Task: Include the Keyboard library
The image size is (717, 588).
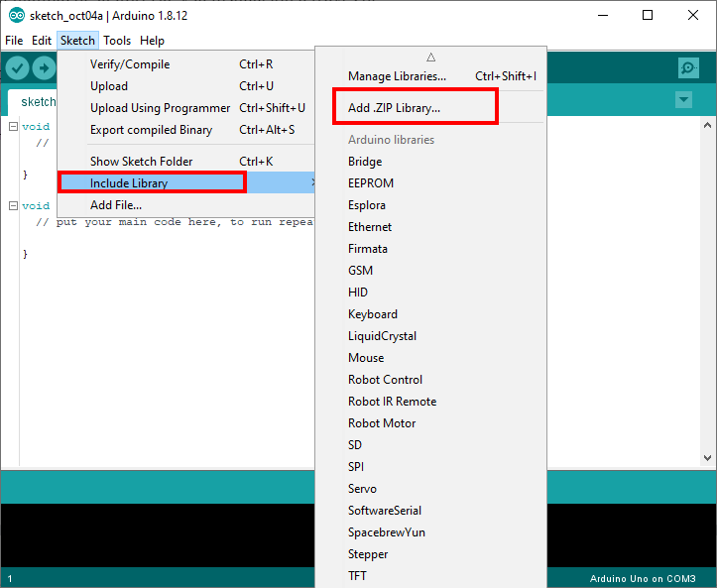Action: point(430,314)
